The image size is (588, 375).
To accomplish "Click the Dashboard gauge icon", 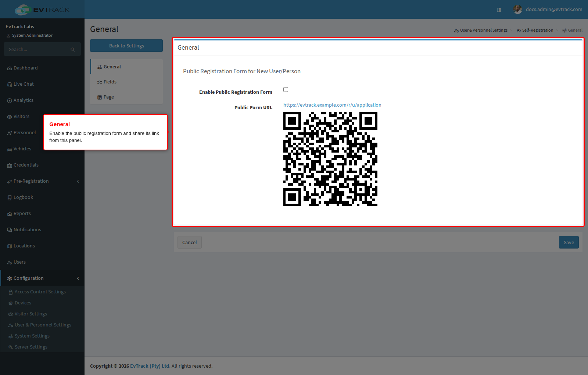I will pyautogui.click(x=10, y=68).
